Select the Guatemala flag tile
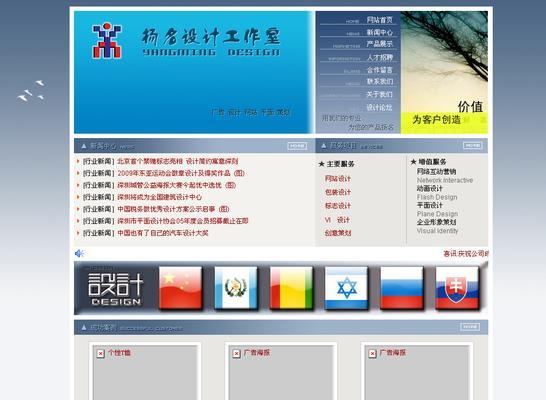The image size is (546, 400). (236, 288)
